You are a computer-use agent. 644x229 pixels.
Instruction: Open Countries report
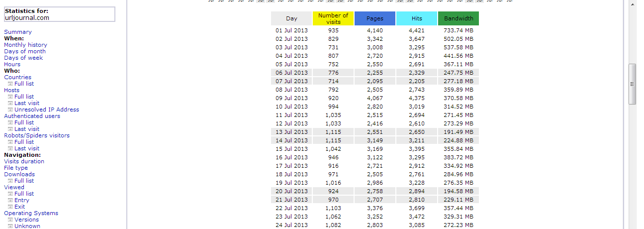click(17, 77)
